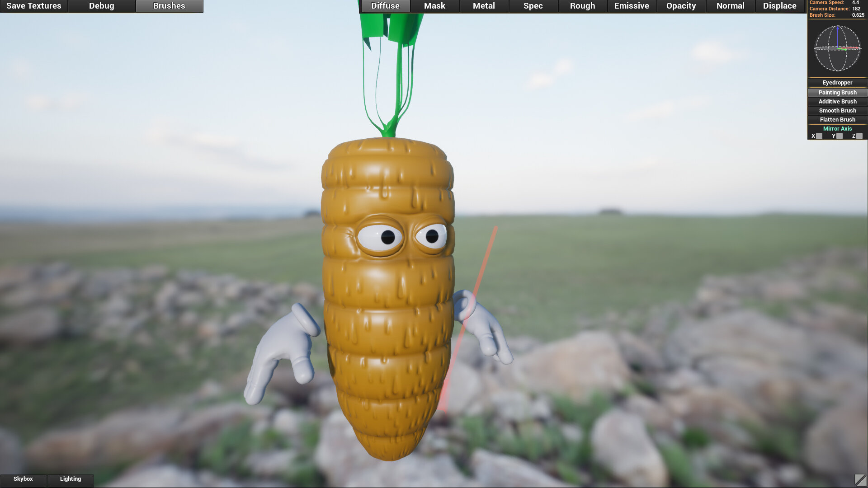The width and height of the screenshot is (868, 488).
Task: Click the Camera Distance value 182
Action: point(856,9)
